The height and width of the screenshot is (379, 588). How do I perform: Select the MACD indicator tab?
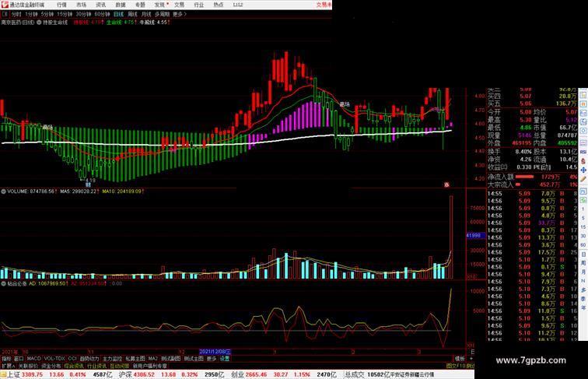click(x=33, y=359)
